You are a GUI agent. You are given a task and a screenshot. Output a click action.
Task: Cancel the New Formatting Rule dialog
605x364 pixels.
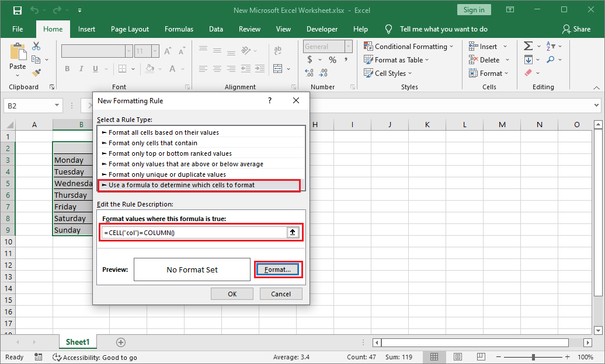coord(281,293)
